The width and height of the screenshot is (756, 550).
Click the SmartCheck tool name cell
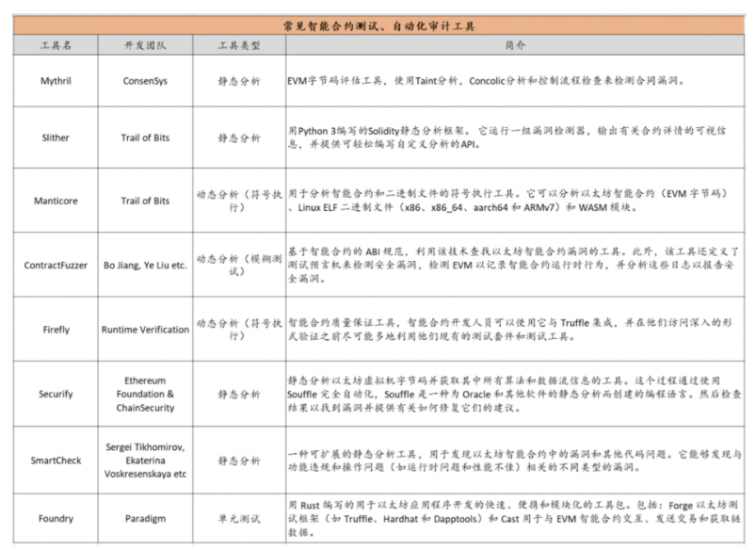(56, 461)
